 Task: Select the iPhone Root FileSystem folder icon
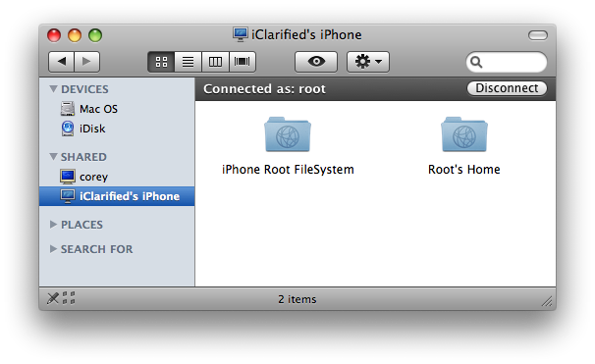click(288, 134)
